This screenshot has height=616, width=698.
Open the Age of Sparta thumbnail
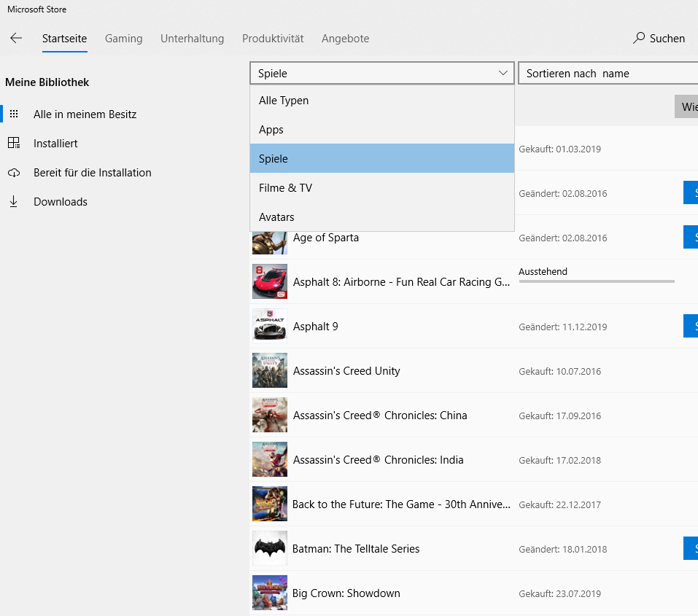point(270,243)
